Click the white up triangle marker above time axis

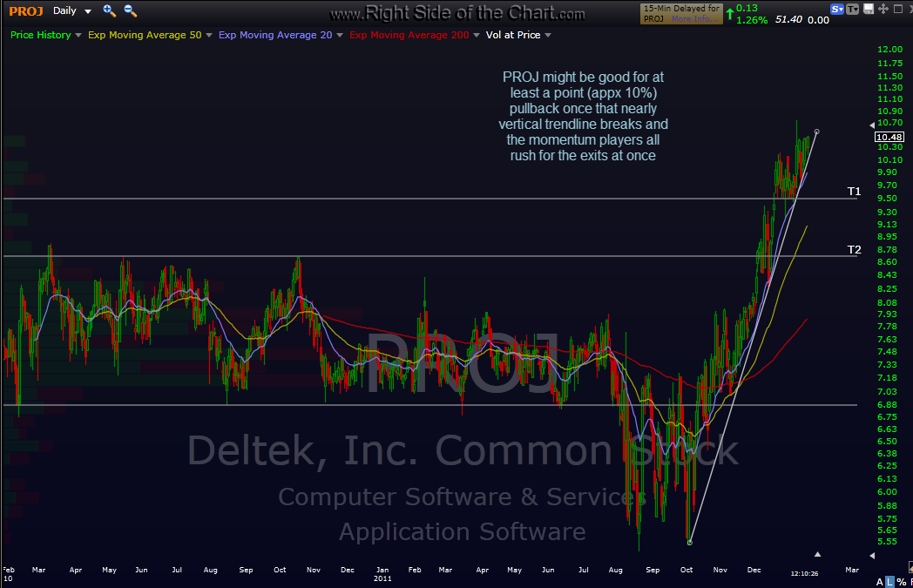click(817, 554)
